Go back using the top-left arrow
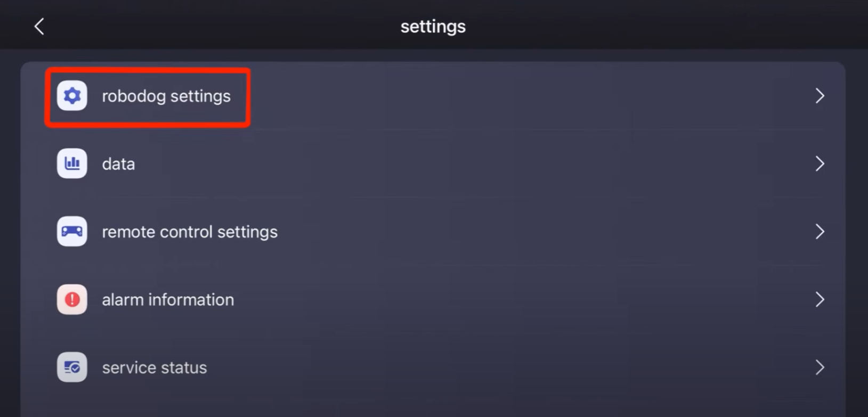Screen dimensions: 868x417 (x=39, y=26)
